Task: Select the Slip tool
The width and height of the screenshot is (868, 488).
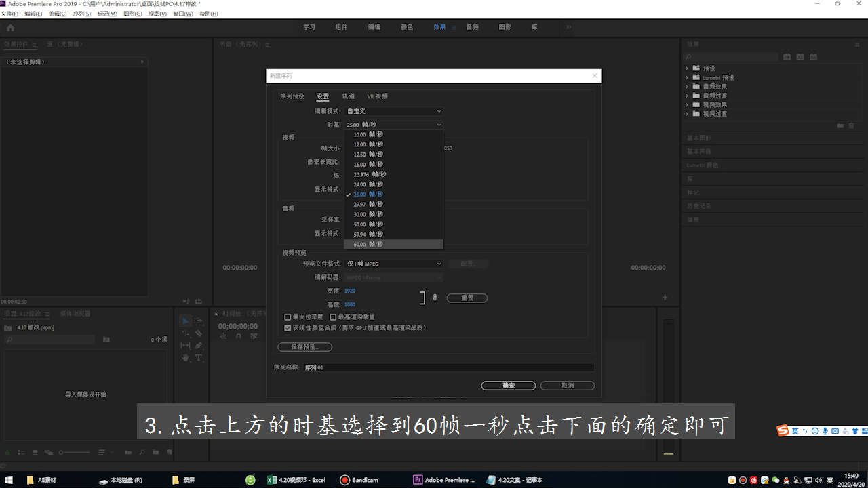Action: click(x=185, y=345)
